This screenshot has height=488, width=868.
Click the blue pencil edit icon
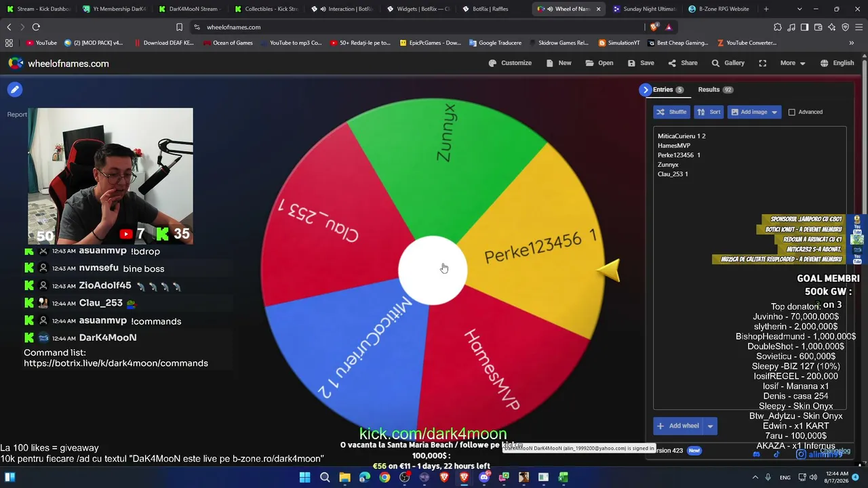(x=15, y=89)
